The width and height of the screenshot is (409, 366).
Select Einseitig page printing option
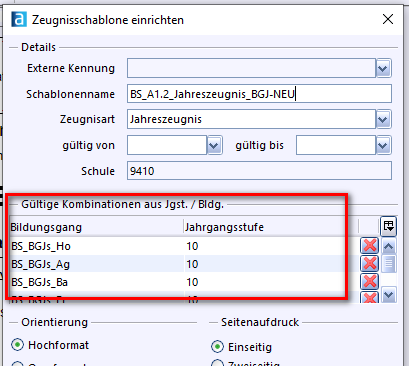217,347
